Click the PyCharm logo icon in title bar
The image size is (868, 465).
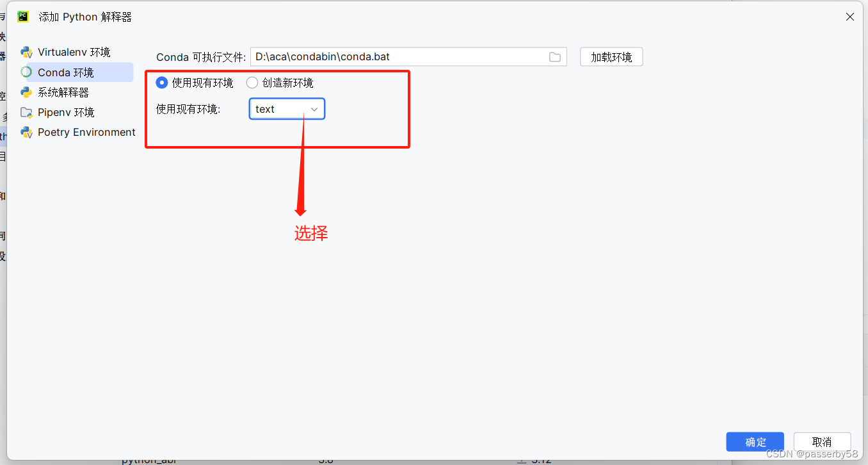coord(23,17)
